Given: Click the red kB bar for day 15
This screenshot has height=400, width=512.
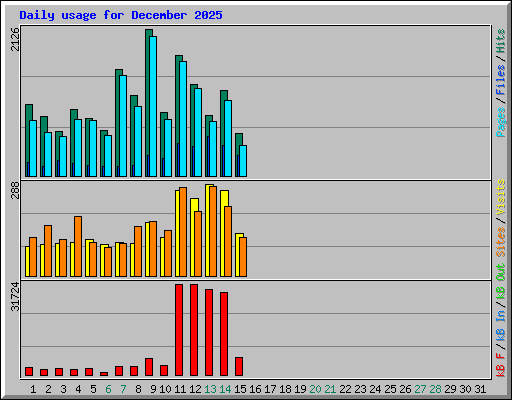Looking at the screenshot, I should point(239,367).
